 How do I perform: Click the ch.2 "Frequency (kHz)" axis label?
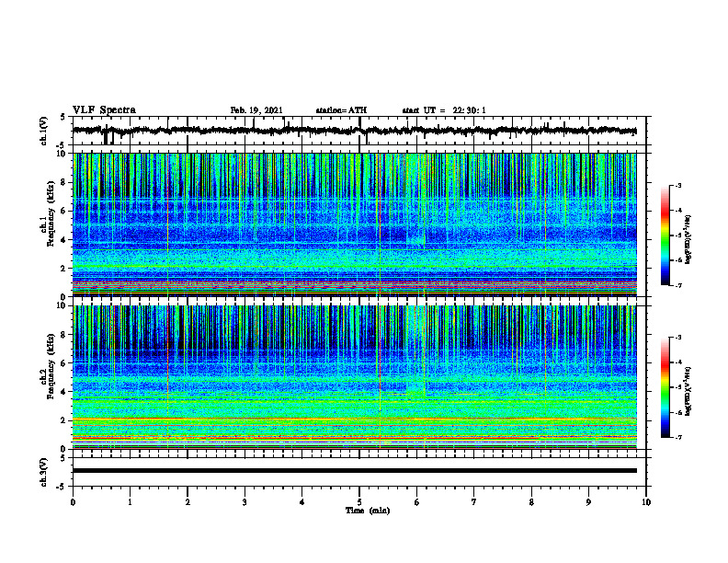[51, 365]
